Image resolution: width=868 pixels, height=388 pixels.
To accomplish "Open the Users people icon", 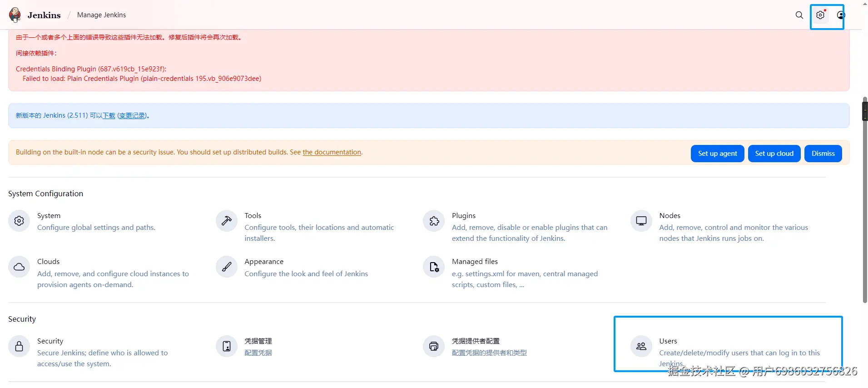I will pyautogui.click(x=641, y=346).
